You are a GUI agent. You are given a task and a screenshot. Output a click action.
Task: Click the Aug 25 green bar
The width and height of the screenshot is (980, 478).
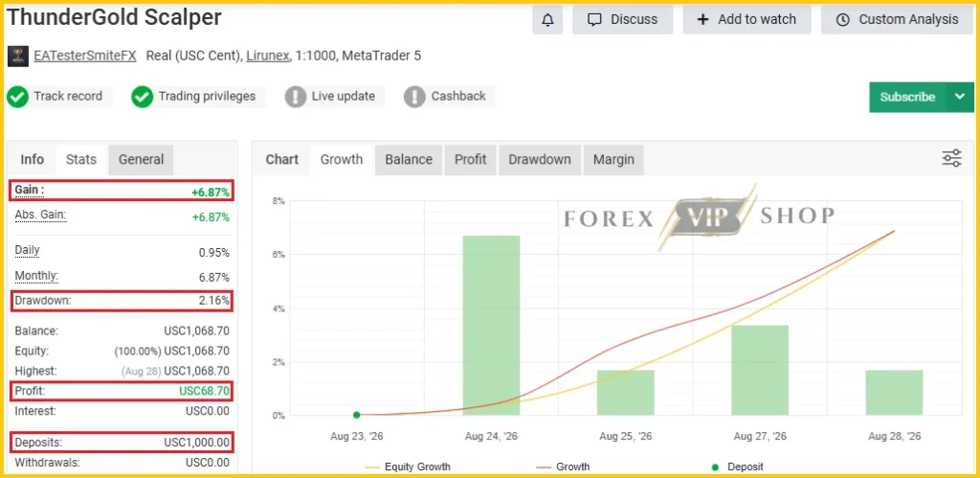626,393
